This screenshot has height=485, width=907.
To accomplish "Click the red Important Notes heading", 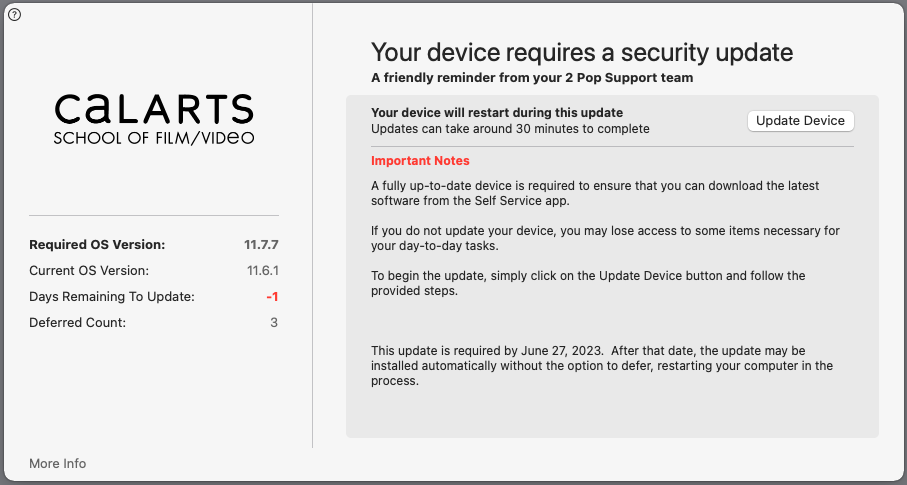I will [421, 161].
